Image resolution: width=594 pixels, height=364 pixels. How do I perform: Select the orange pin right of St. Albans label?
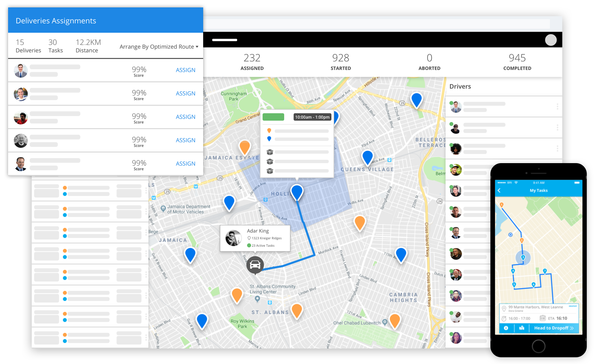tap(297, 311)
